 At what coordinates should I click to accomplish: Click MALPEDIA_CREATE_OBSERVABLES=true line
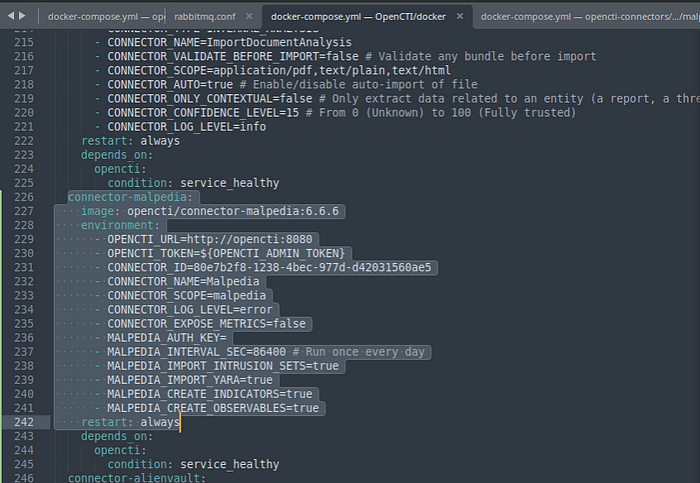213,408
